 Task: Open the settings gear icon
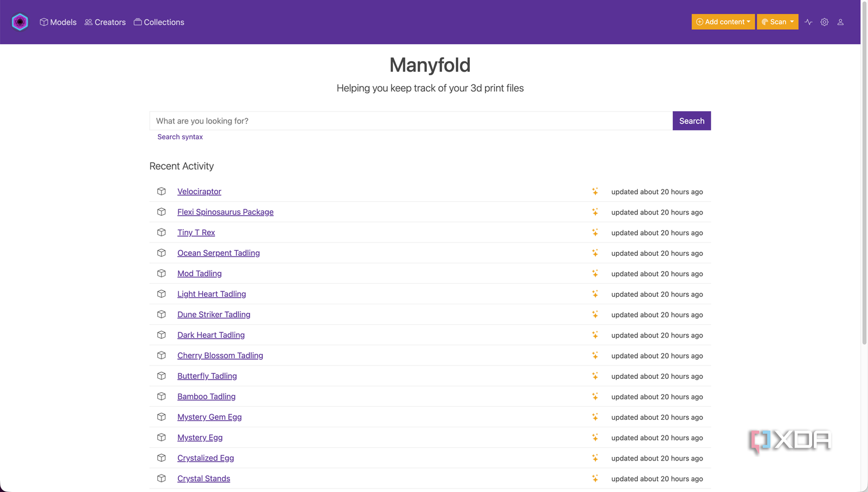[824, 22]
